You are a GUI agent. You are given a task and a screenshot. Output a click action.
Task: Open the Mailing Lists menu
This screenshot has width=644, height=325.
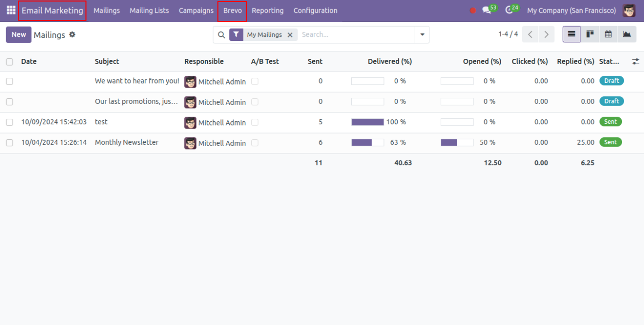pos(149,11)
